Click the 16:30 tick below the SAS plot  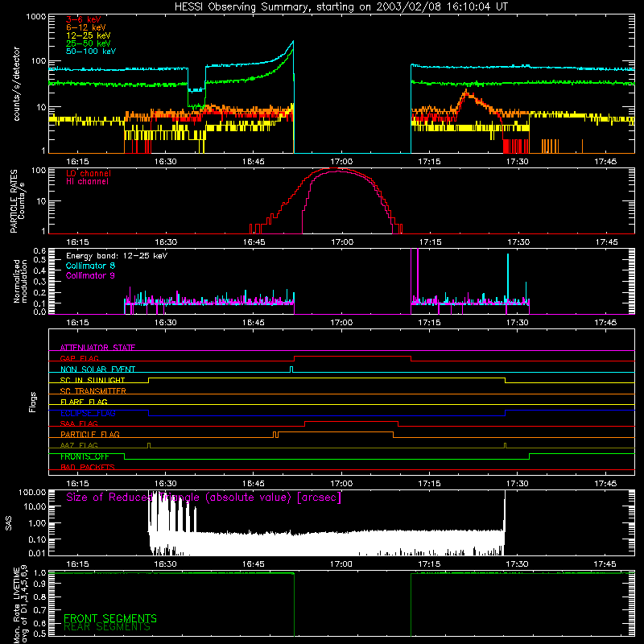coord(165,564)
